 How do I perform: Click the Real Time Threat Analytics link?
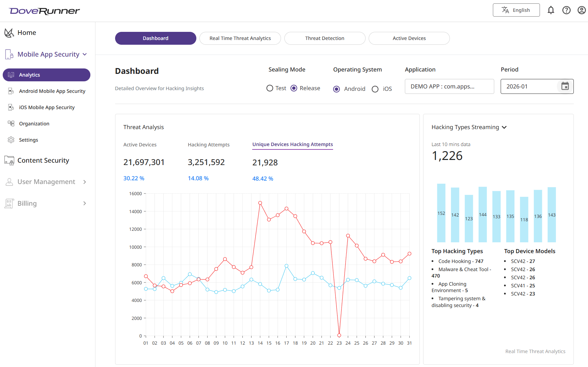click(535, 351)
